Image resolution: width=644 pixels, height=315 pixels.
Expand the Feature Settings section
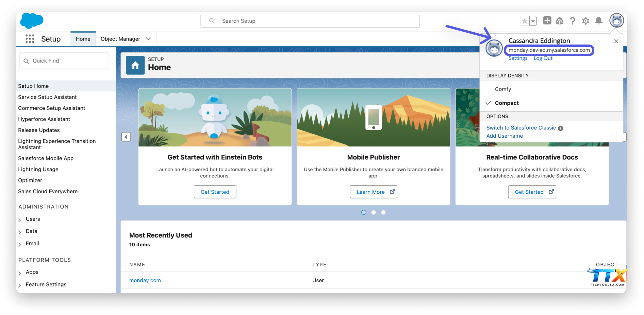coord(20,285)
